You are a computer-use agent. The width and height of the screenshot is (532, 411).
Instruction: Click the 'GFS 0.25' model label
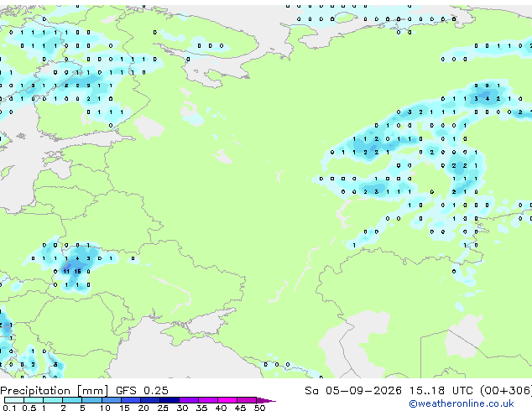coord(142,391)
